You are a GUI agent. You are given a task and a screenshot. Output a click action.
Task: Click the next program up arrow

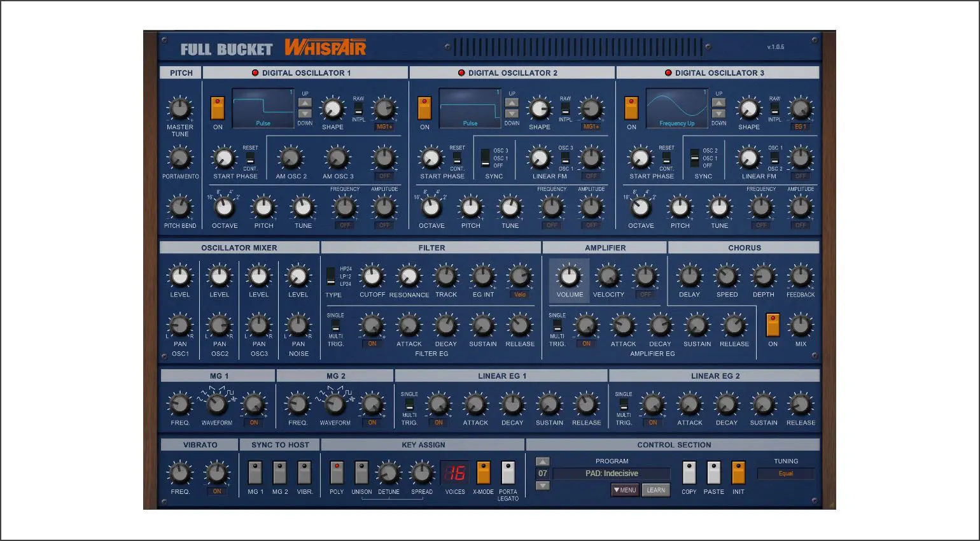point(542,462)
